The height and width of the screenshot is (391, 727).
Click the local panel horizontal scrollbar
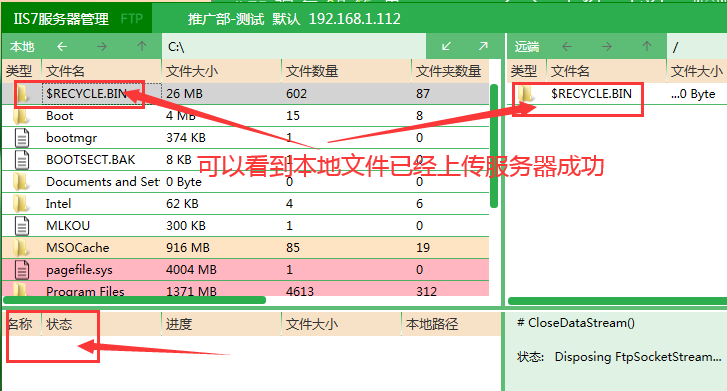[x=134, y=300]
